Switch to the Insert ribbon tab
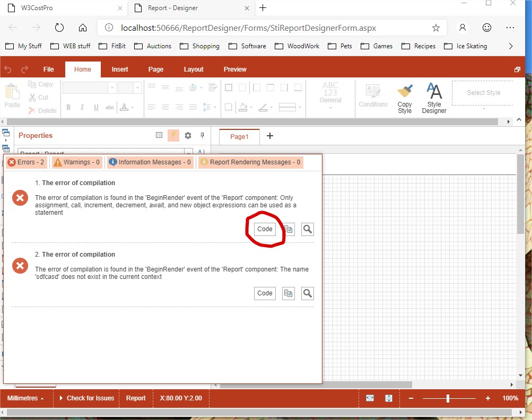The height and width of the screenshot is (420, 532). click(120, 69)
